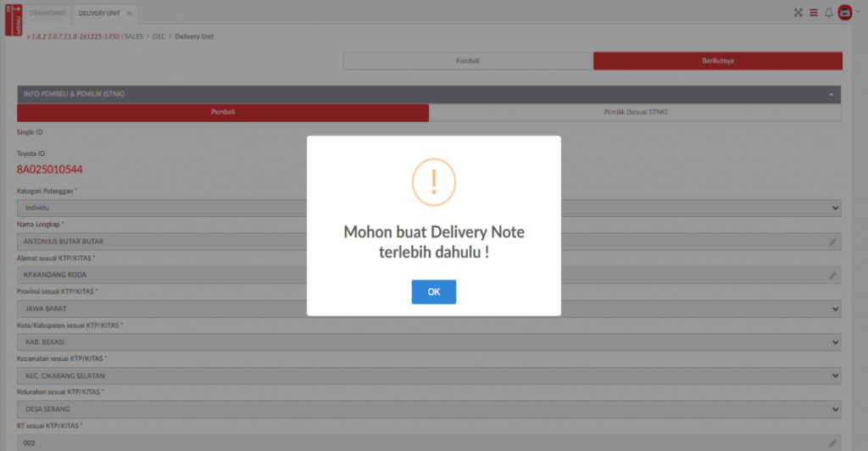Screen dimensions: 868x451
Task: Open the notifications bell
Action: (x=829, y=13)
